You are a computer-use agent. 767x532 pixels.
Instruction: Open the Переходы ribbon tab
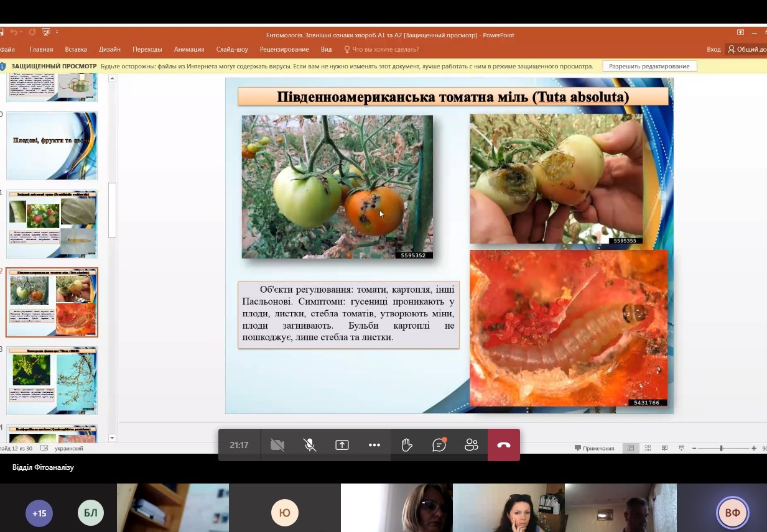coord(147,50)
